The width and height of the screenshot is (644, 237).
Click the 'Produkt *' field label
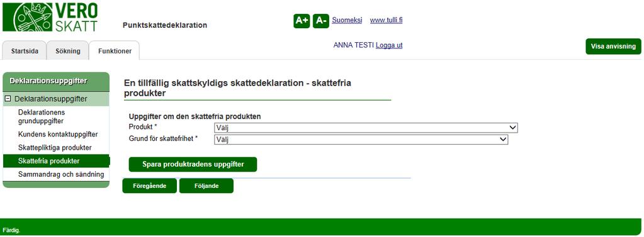point(144,126)
